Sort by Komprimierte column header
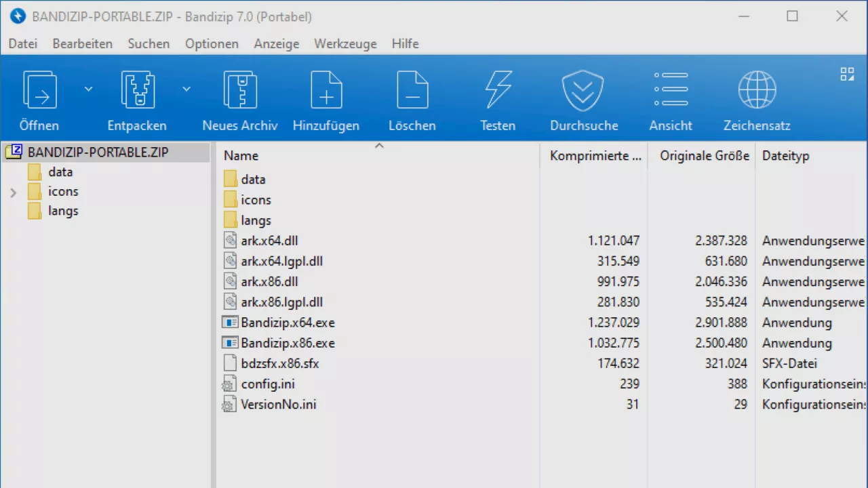 [594, 155]
